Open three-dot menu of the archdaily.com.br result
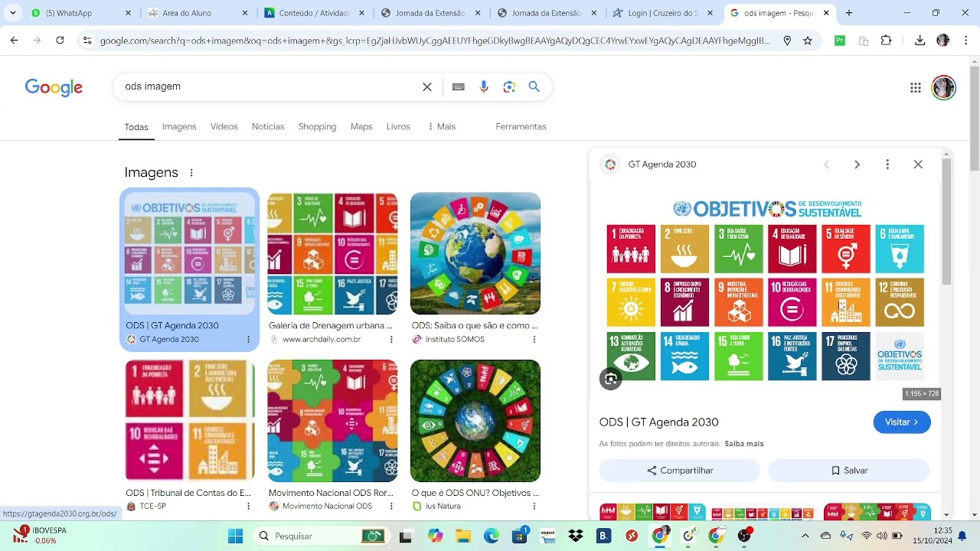The width and height of the screenshot is (980, 551). pos(391,339)
